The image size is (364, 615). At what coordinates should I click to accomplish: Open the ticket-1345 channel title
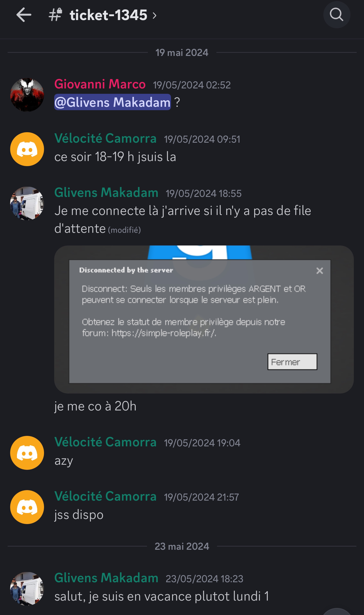(x=108, y=15)
